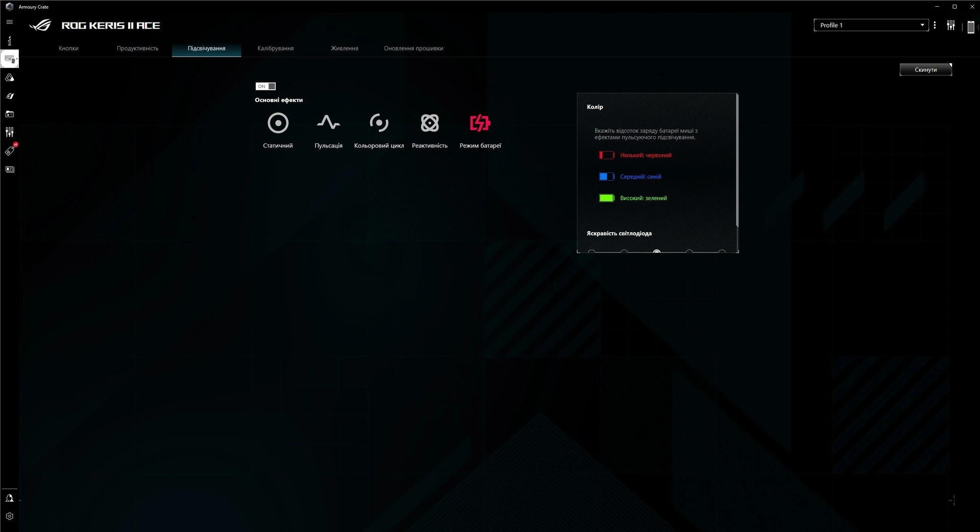Switch to the Продуктивність tab

(137, 48)
